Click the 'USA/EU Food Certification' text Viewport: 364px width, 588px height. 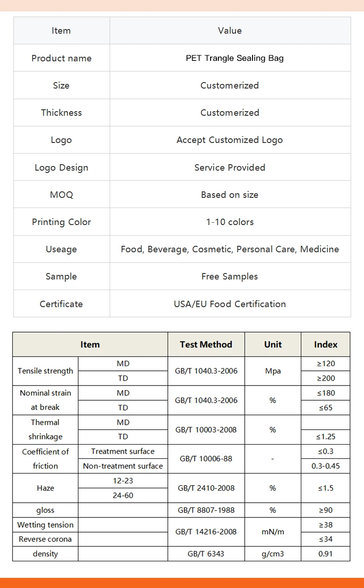point(230,304)
